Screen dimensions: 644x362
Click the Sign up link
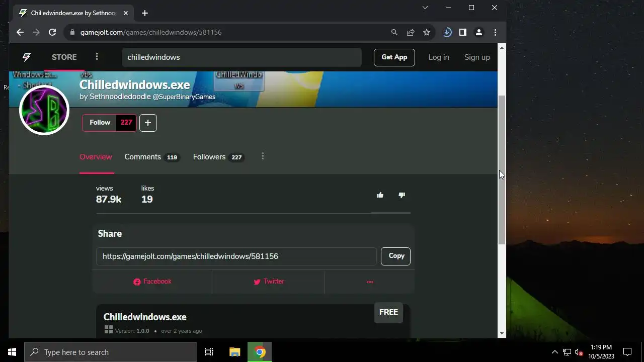(477, 57)
